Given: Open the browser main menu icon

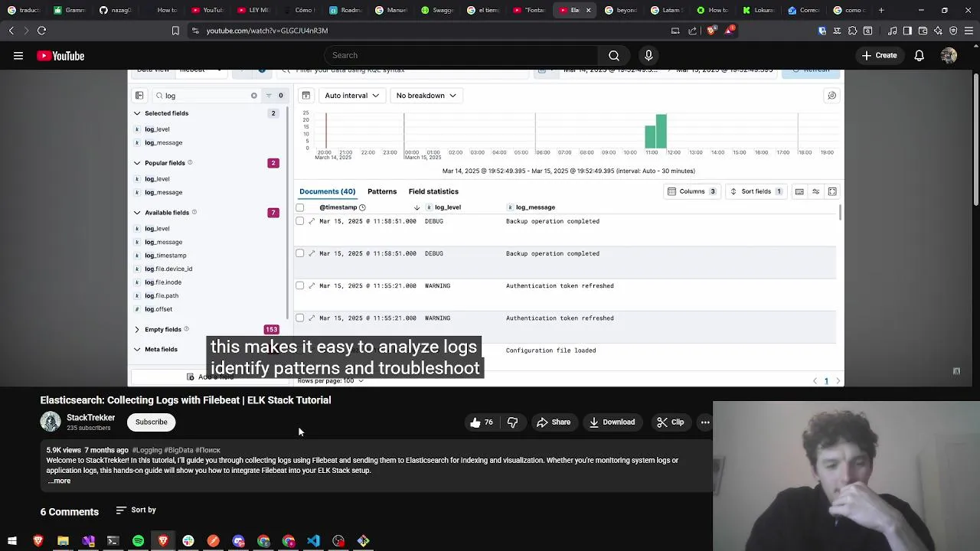Looking at the screenshot, I should (x=969, y=31).
